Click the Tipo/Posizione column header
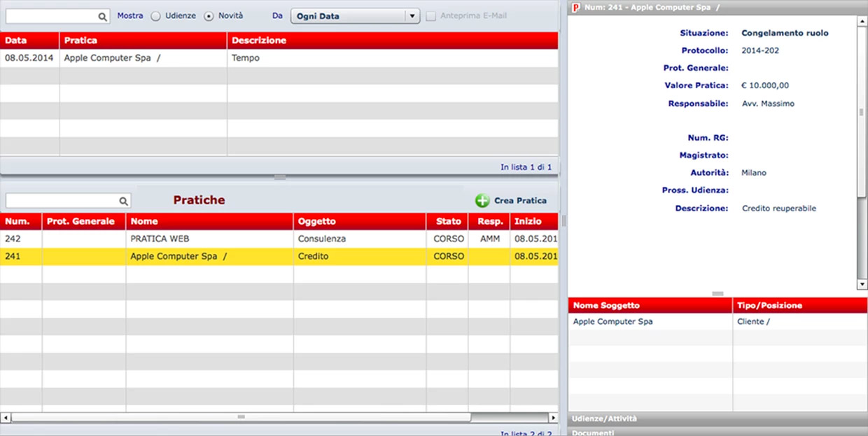This screenshot has height=436, width=868. (800, 305)
